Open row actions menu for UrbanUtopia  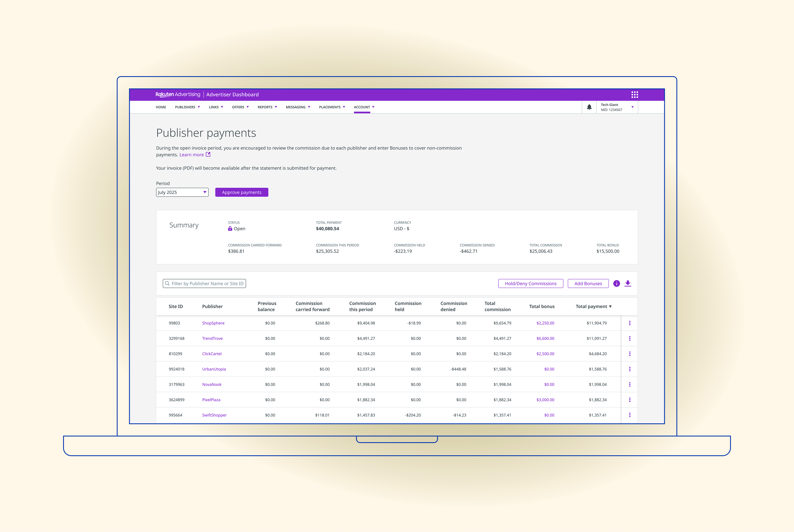coord(630,369)
